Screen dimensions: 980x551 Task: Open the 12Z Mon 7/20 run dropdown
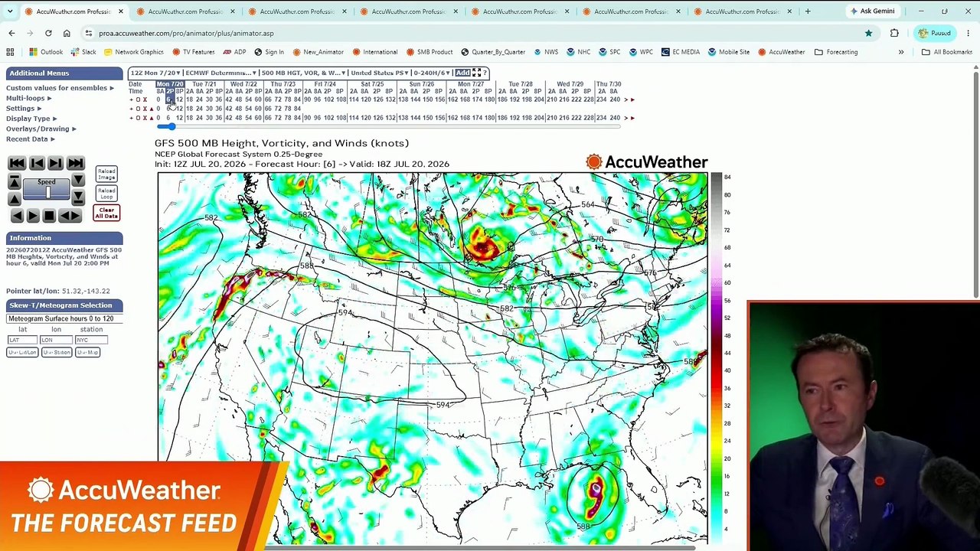click(x=155, y=73)
